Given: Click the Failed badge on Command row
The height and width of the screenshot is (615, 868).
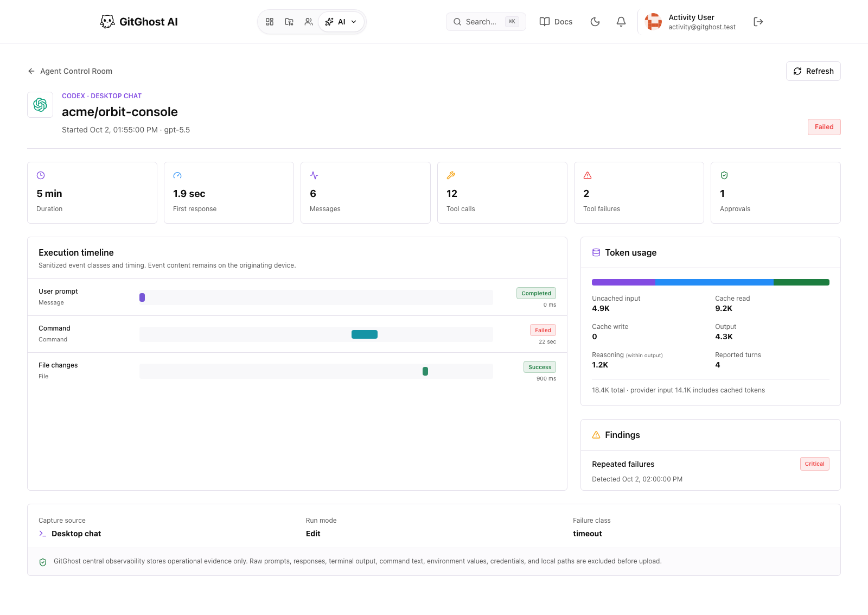Looking at the screenshot, I should [x=543, y=330].
